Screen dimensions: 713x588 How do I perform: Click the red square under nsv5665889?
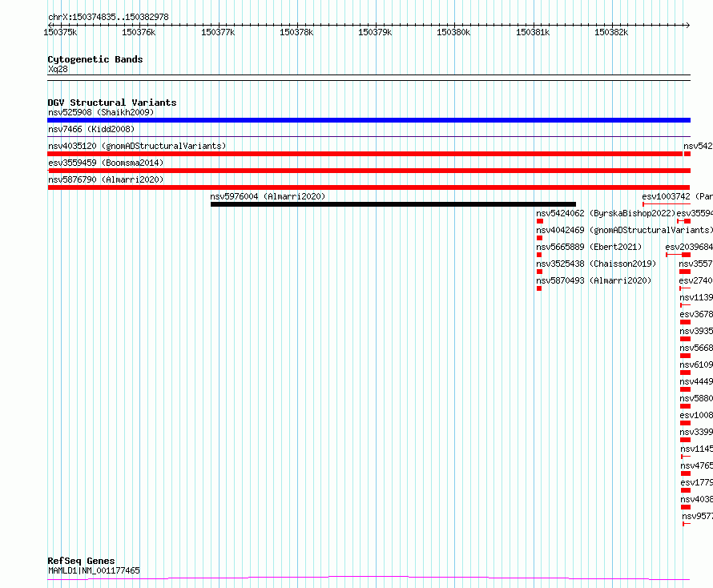click(x=539, y=255)
